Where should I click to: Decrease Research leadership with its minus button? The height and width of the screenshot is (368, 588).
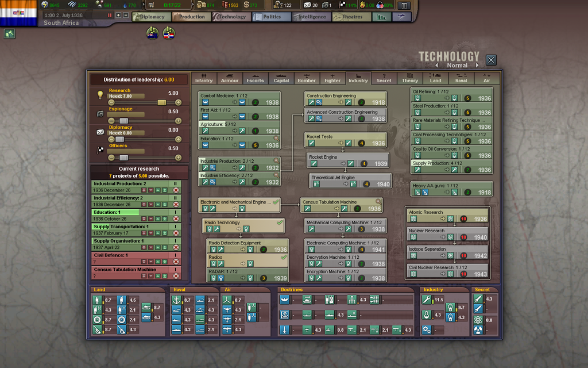click(x=111, y=102)
